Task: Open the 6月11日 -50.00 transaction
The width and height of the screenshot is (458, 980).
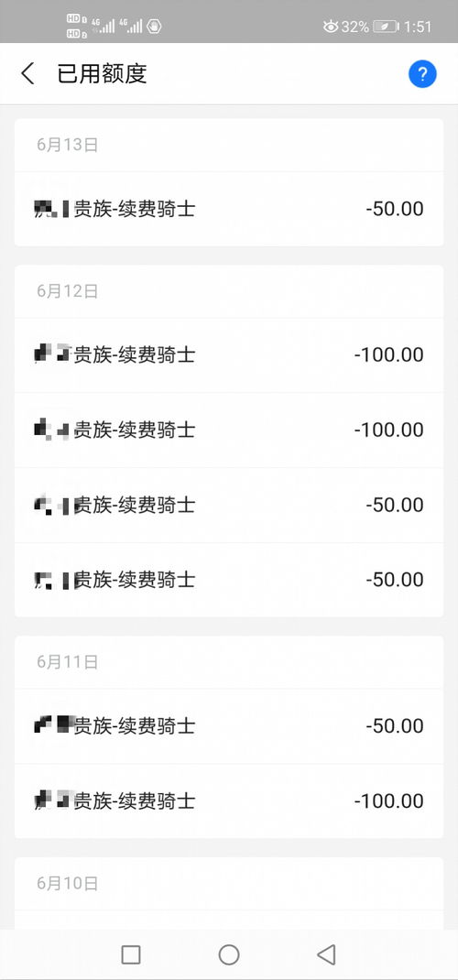Action: click(x=229, y=726)
